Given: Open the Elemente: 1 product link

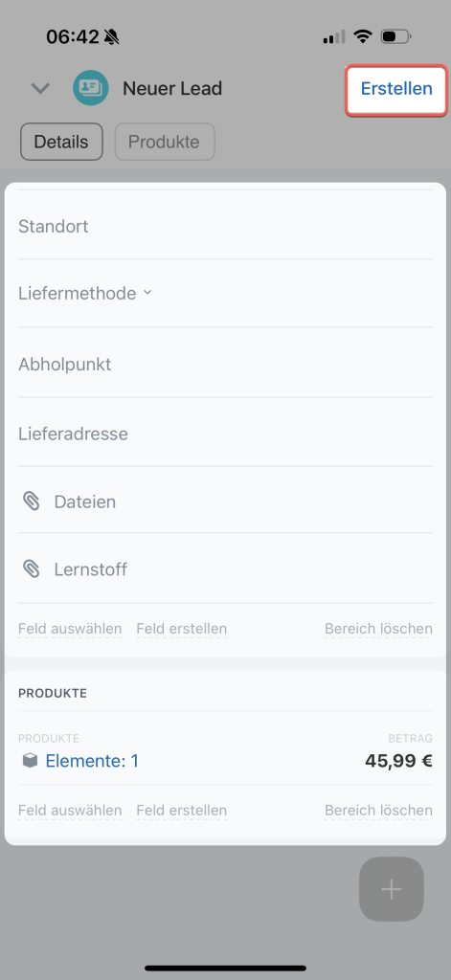Looking at the screenshot, I should [92, 761].
